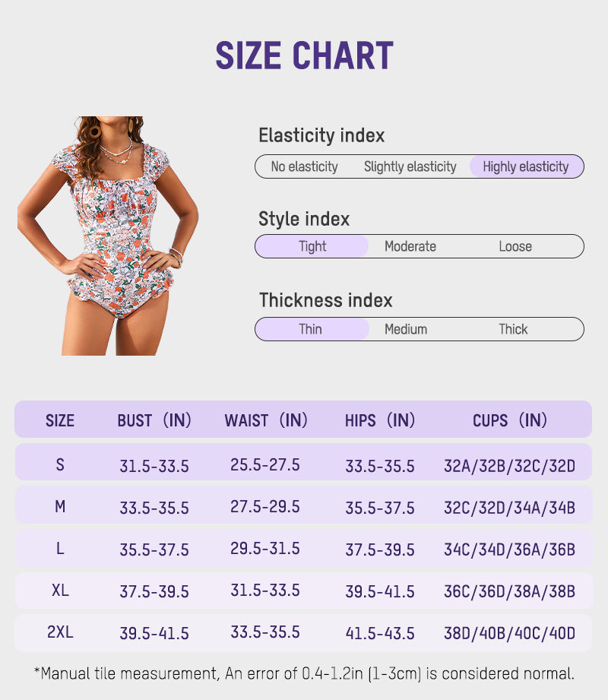Choose the Loose style option
Viewport: 608px width, 700px height.
[515, 246]
